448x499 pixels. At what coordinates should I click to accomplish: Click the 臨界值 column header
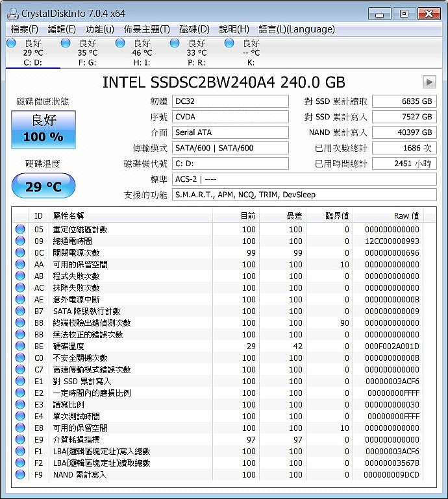[x=330, y=216]
